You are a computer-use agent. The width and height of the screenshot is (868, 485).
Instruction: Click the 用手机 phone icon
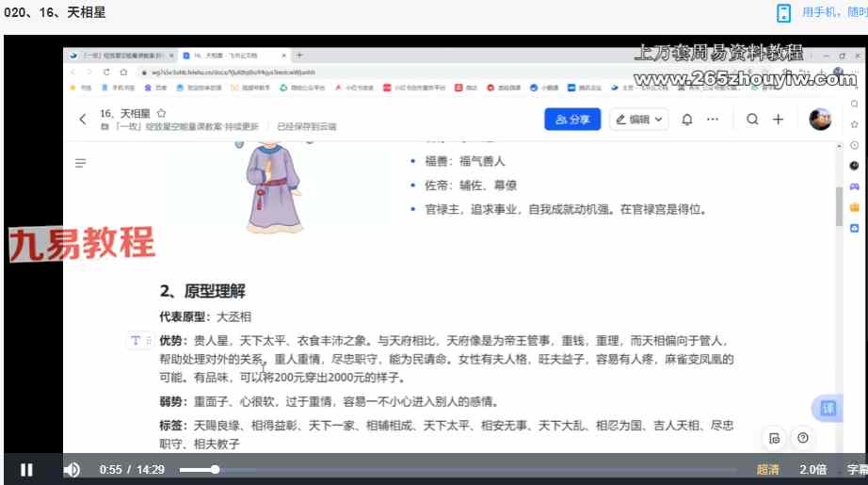(x=783, y=12)
